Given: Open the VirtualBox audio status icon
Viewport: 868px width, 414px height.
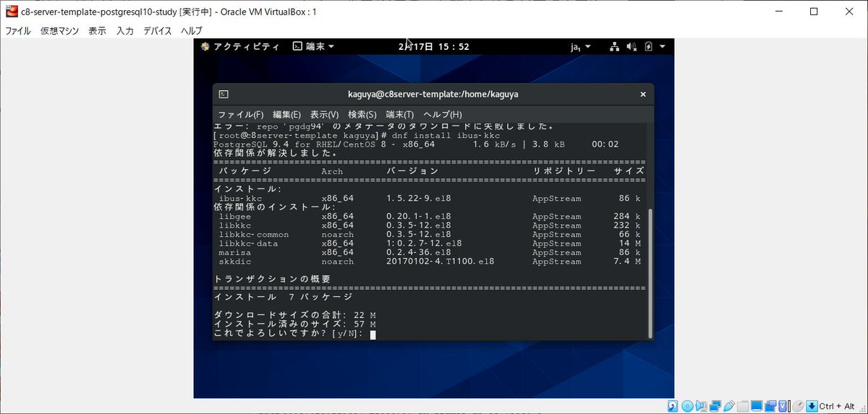Looking at the screenshot, I should [701, 406].
